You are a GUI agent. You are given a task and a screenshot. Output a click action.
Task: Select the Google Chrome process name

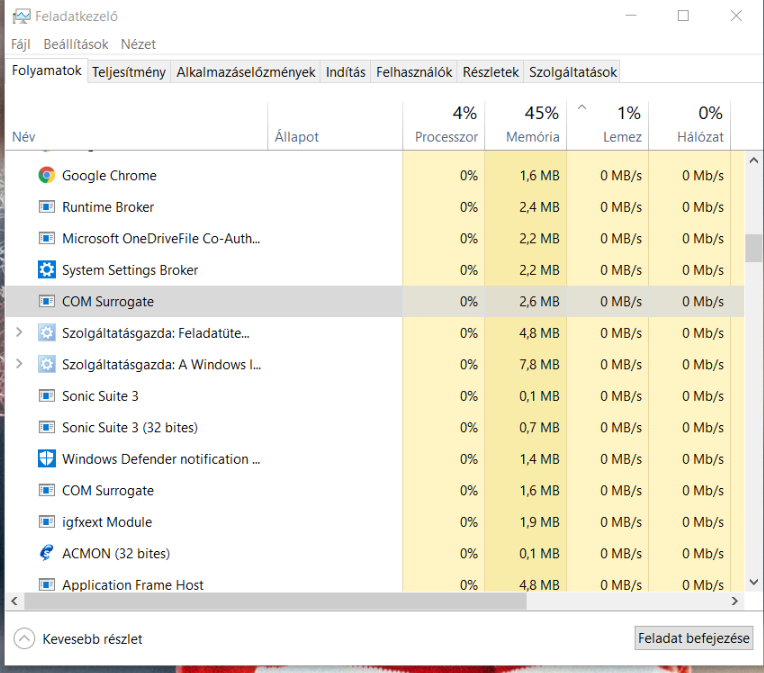pos(109,175)
